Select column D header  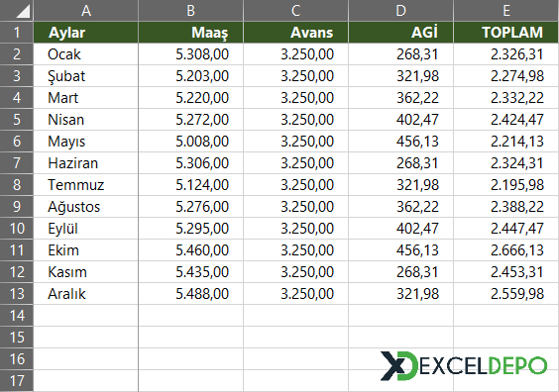(x=401, y=10)
